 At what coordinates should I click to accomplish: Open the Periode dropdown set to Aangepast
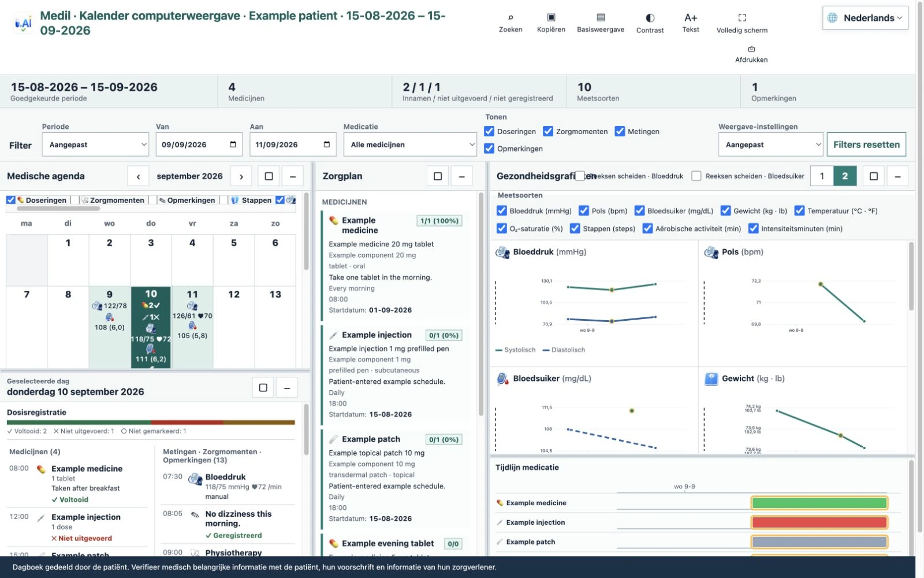click(x=96, y=144)
